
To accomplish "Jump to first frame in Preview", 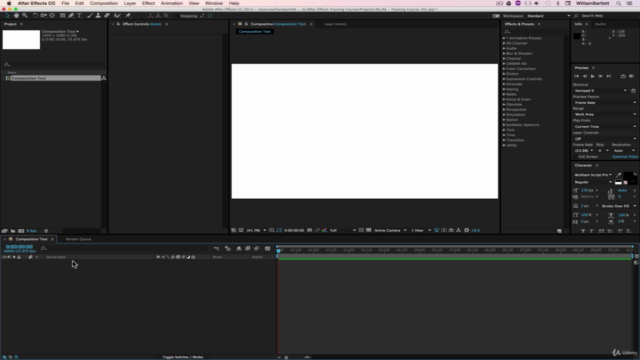I will [577, 76].
